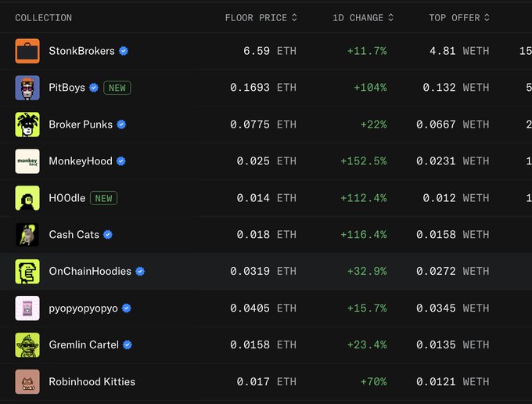Screen dimensions: 532x404
Task: Click the sort arrows next to Floor Price
Action: coord(294,18)
